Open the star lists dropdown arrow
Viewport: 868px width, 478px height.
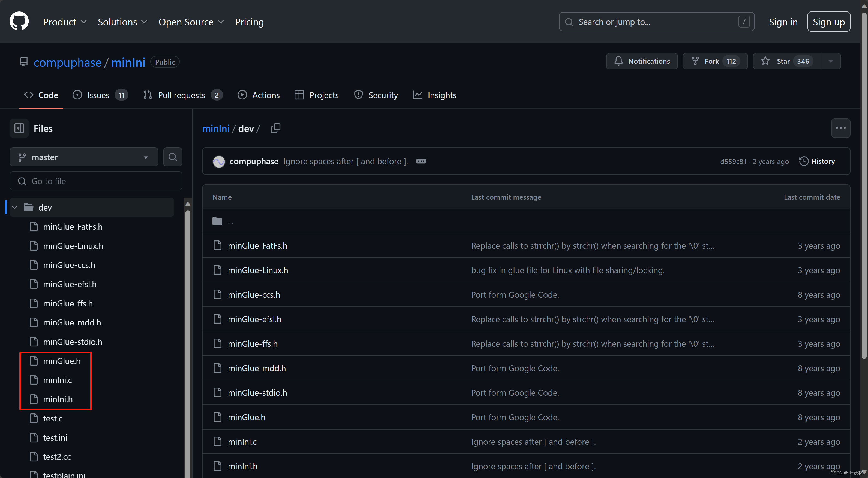click(x=831, y=61)
